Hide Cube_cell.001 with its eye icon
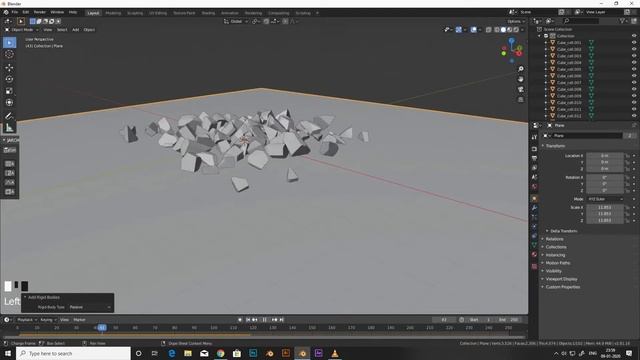The width and height of the screenshot is (640, 360). tap(634, 42)
